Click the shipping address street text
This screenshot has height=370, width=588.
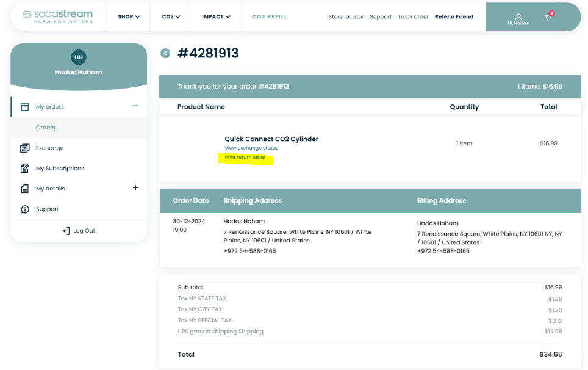(298, 236)
